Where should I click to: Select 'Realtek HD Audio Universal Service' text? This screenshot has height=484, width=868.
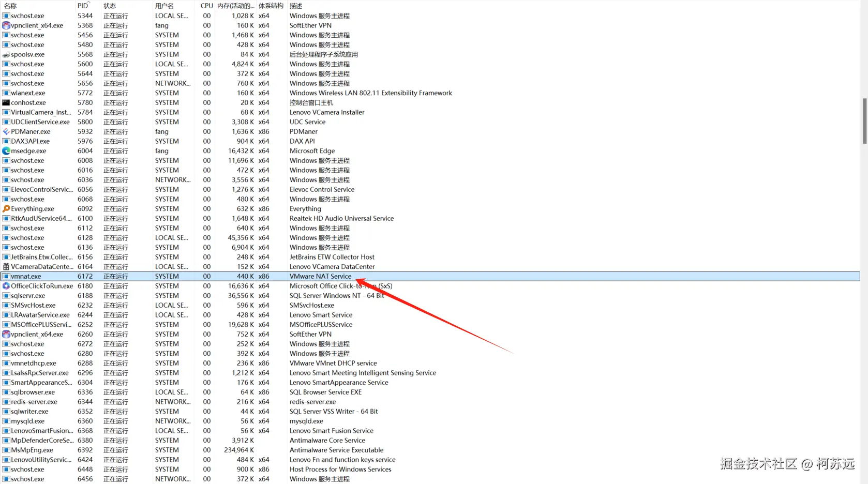342,219
